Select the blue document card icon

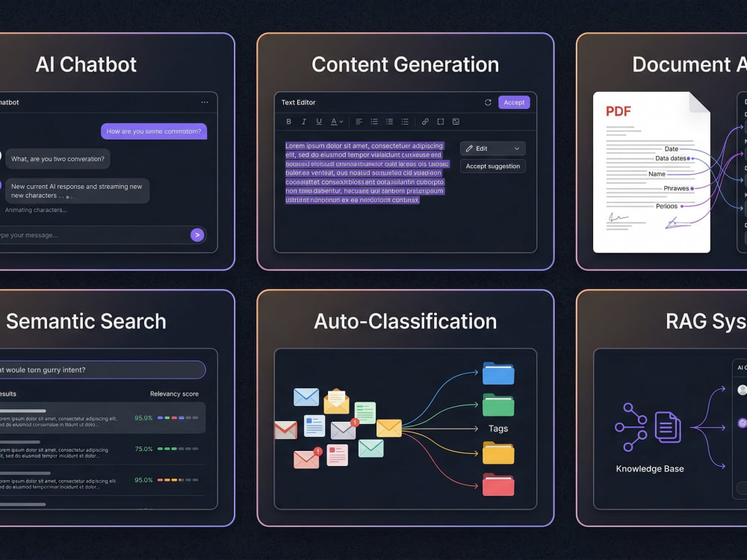[314, 426]
